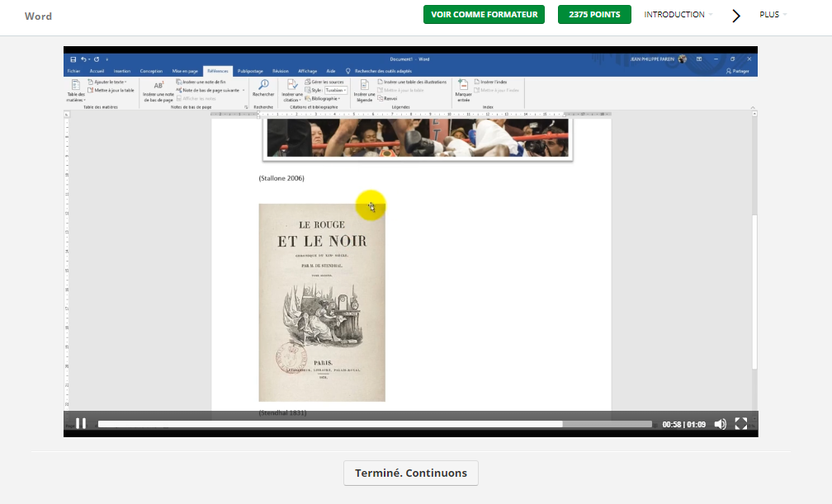Open quick access toolbar customize arrow
Viewport: 832px width, 504px height.
[x=106, y=59]
